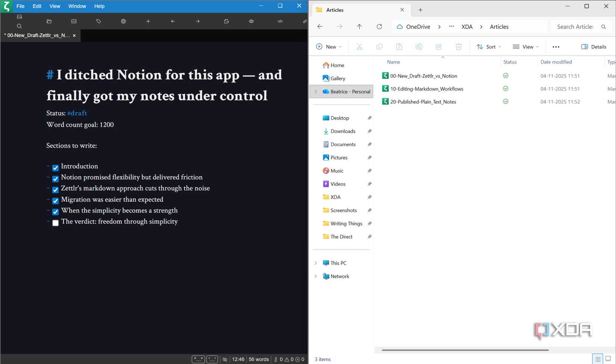The height and width of the screenshot is (364, 616).
Task: Close the 00-New_Draft-Zettlr_vs_N… document tab
Action: pyautogui.click(x=74, y=35)
